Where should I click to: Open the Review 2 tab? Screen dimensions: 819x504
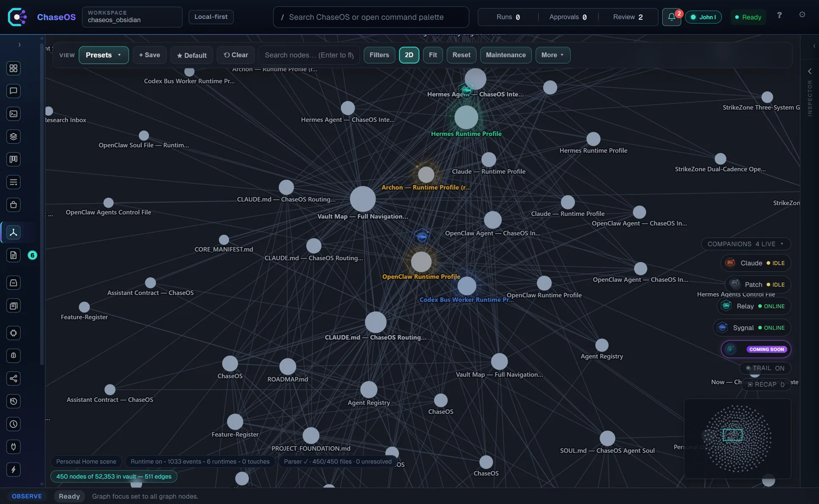click(628, 17)
